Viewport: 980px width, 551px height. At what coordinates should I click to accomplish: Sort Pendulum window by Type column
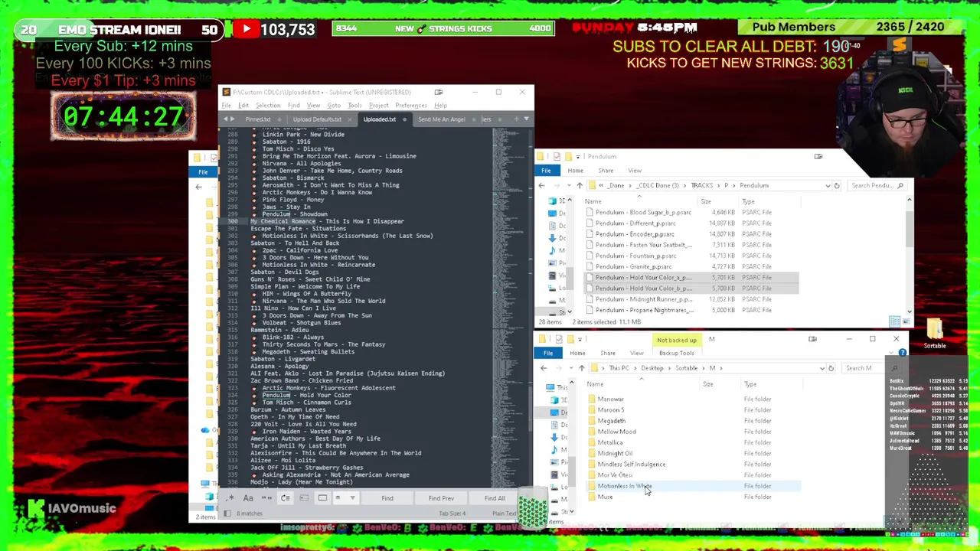coord(748,201)
